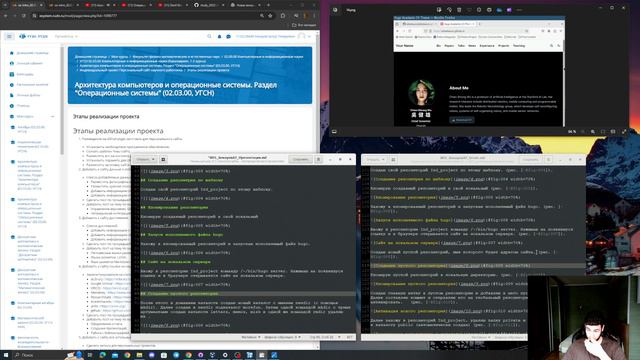
Task: Open the hamburger menu in the right gedit window
Action: click(x=549, y=159)
